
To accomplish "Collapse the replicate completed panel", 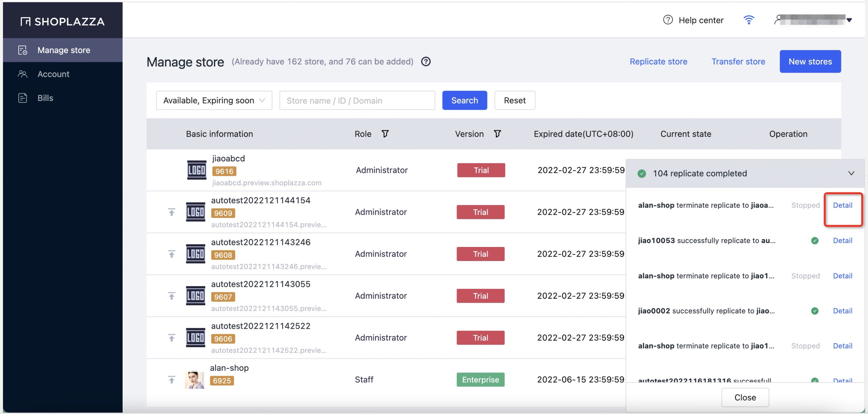I will click(851, 173).
